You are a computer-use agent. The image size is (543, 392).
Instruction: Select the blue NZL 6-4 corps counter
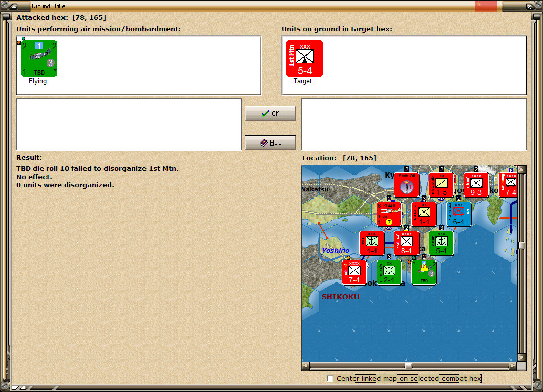click(458, 214)
